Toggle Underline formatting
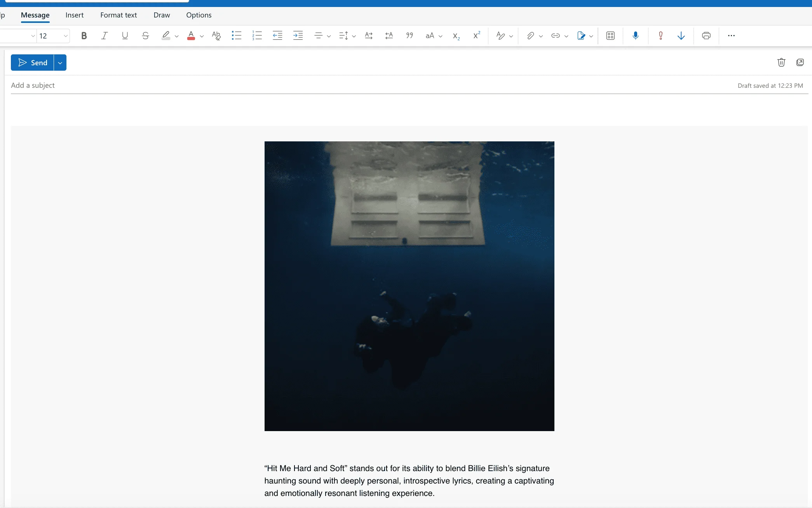 [125, 36]
